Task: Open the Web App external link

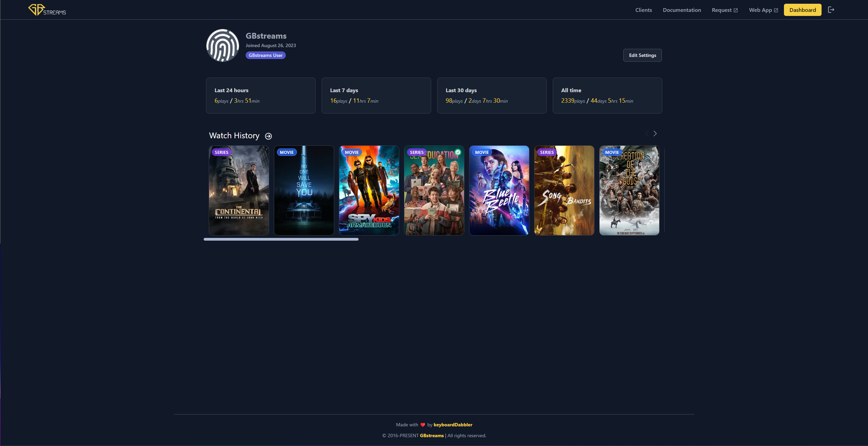Action: click(x=764, y=10)
